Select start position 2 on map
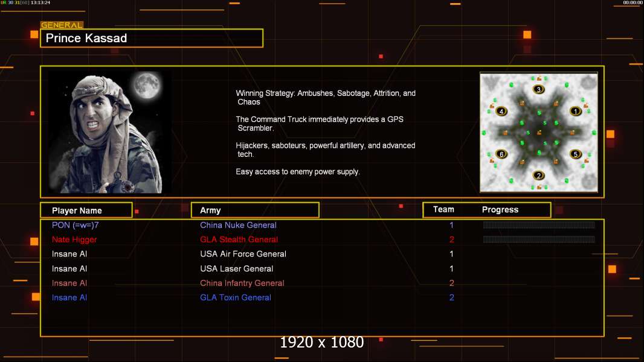The height and width of the screenshot is (362, 644). click(538, 176)
